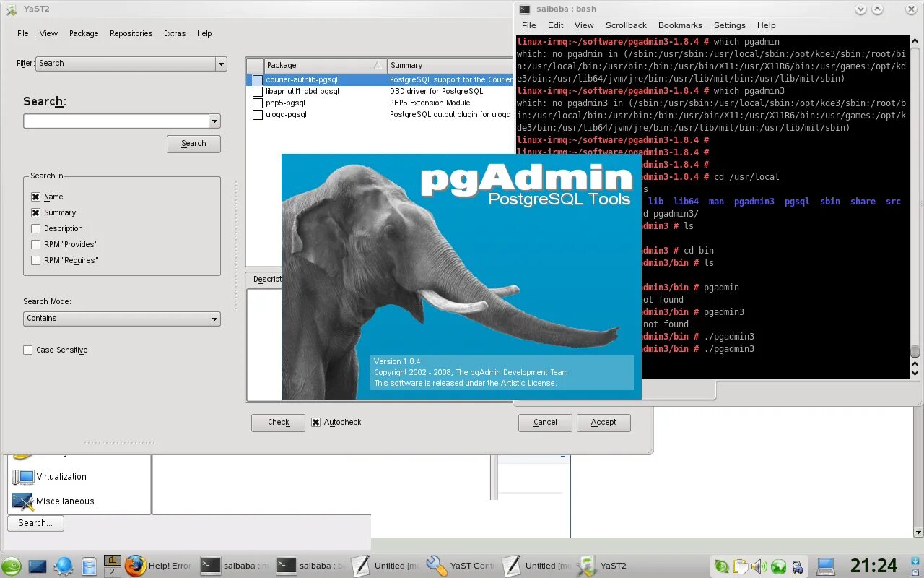The image size is (924, 578).
Task: Switch to the first saibaba terminal task
Action: tap(234, 566)
